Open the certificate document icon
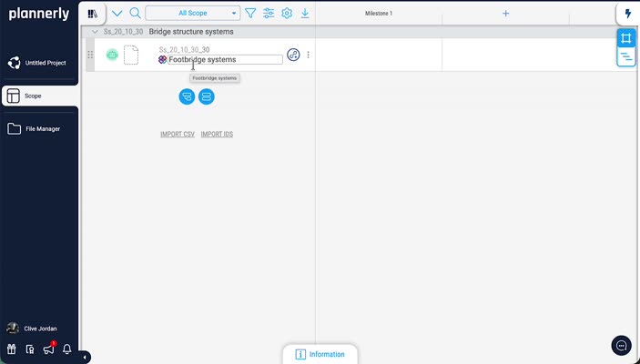The height and width of the screenshot is (364, 640). [x=30, y=349]
